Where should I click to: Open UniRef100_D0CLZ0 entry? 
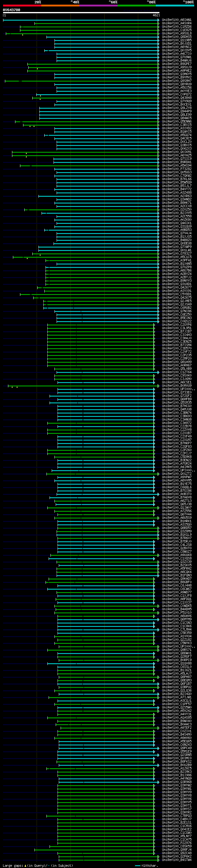tap(177, 142)
